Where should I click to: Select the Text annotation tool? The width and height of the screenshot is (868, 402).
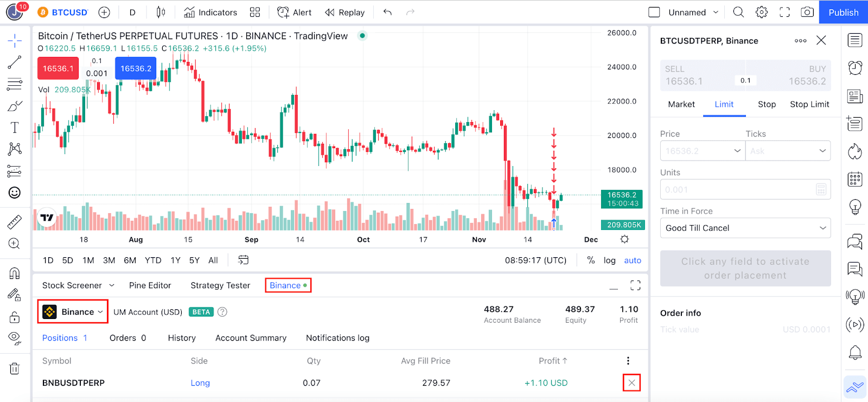(15, 127)
